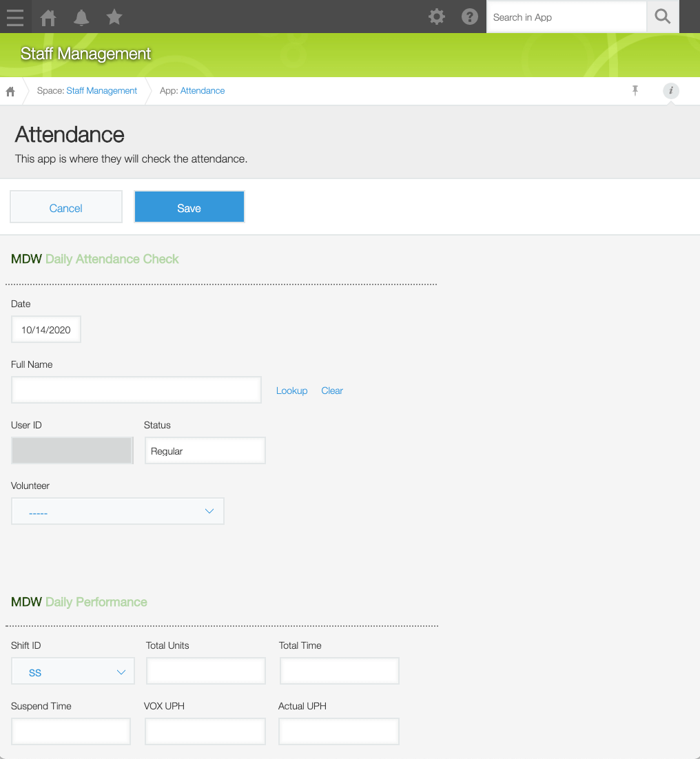Image resolution: width=700 pixels, height=759 pixels.
Task: Click Clear next to Full Name
Action: pyautogui.click(x=331, y=391)
